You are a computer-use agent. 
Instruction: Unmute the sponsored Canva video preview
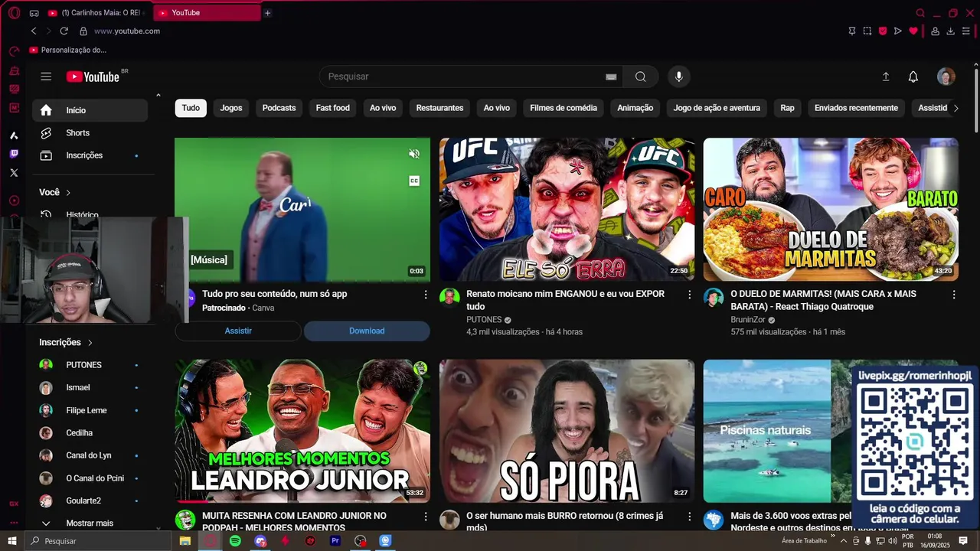(x=414, y=154)
